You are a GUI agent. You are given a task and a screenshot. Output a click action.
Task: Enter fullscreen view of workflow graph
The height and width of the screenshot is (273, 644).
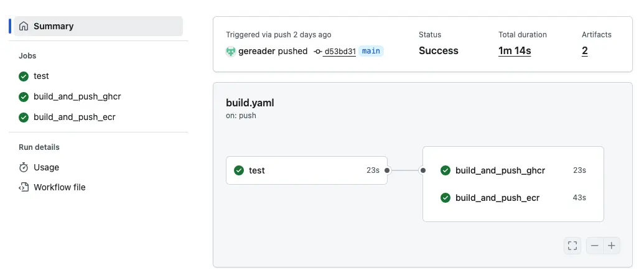pyautogui.click(x=572, y=246)
